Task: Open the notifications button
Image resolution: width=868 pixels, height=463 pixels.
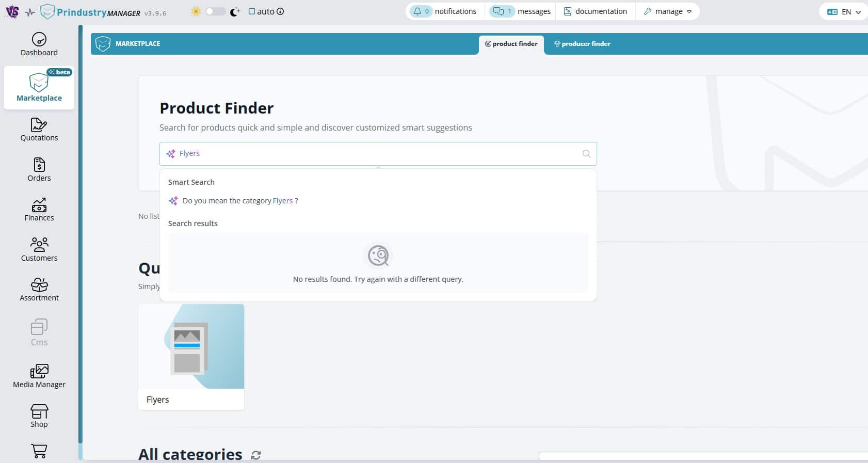Action: coord(444,11)
